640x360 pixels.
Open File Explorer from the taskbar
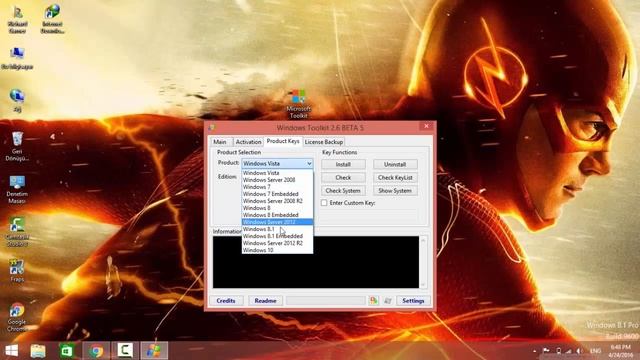pos(38,351)
